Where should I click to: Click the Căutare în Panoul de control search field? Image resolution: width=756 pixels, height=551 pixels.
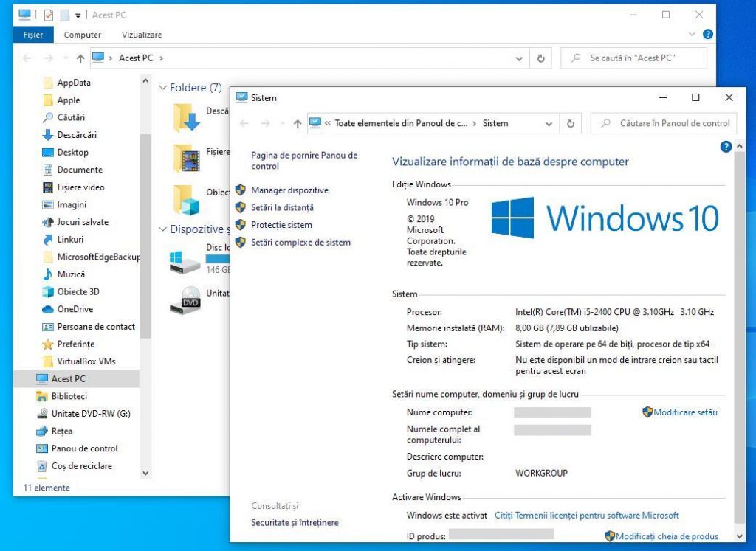[663, 123]
